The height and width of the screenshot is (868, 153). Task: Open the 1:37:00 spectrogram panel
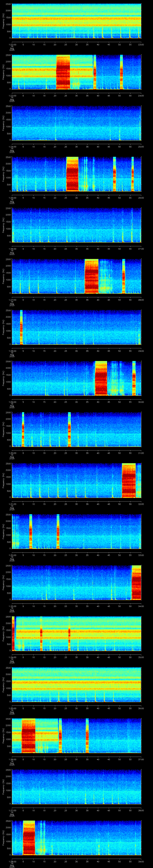[x=76, y=787]
